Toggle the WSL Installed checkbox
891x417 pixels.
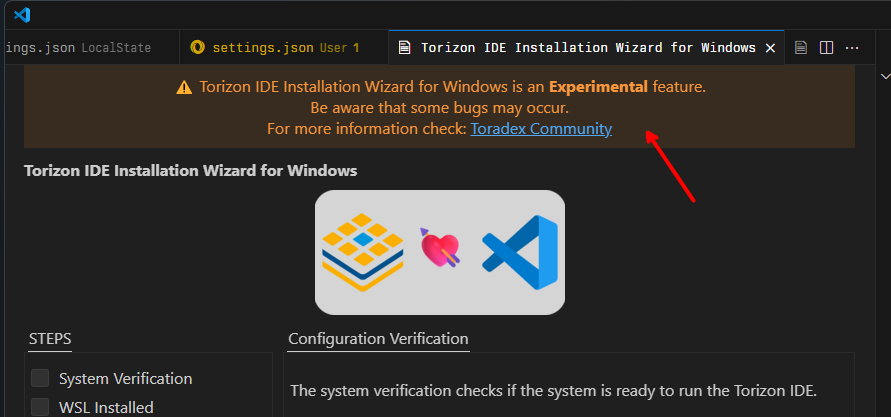tap(40, 407)
